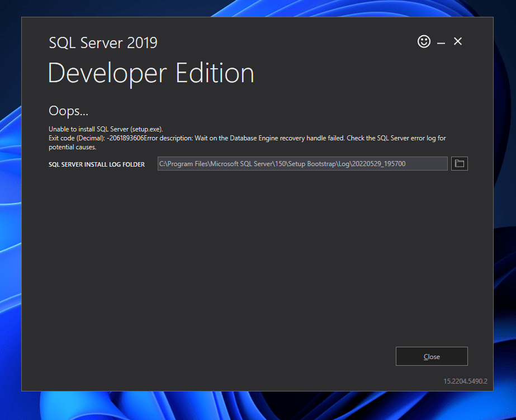Click the version number 15.2204.5490.2
This screenshot has height=420, width=516.
point(465,381)
